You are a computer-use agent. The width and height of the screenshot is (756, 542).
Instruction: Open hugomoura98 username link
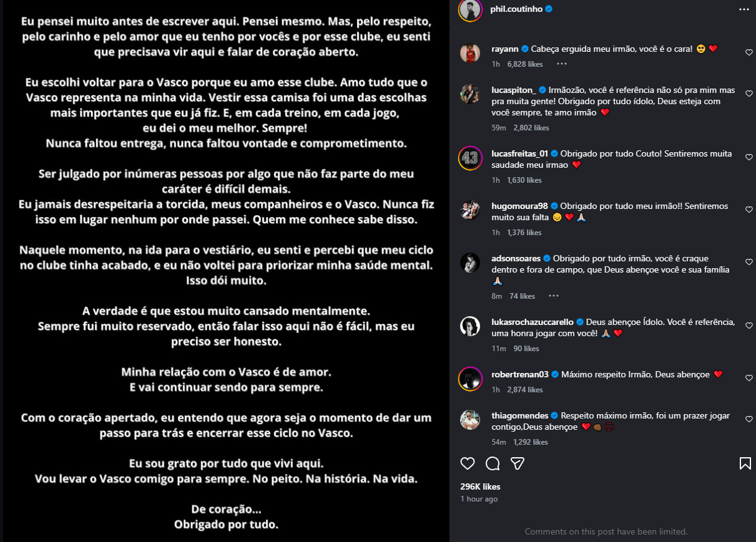pos(519,205)
